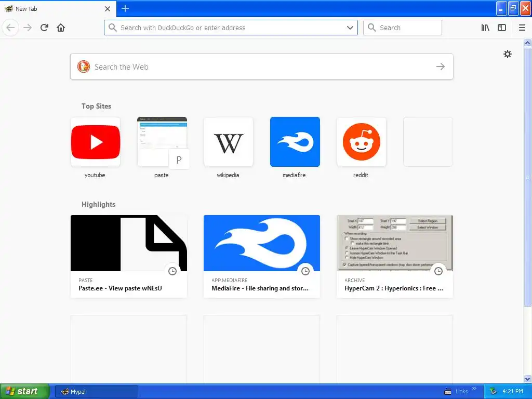Open MediaFire - File sharing and stor... link

click(x=260, y=288)
